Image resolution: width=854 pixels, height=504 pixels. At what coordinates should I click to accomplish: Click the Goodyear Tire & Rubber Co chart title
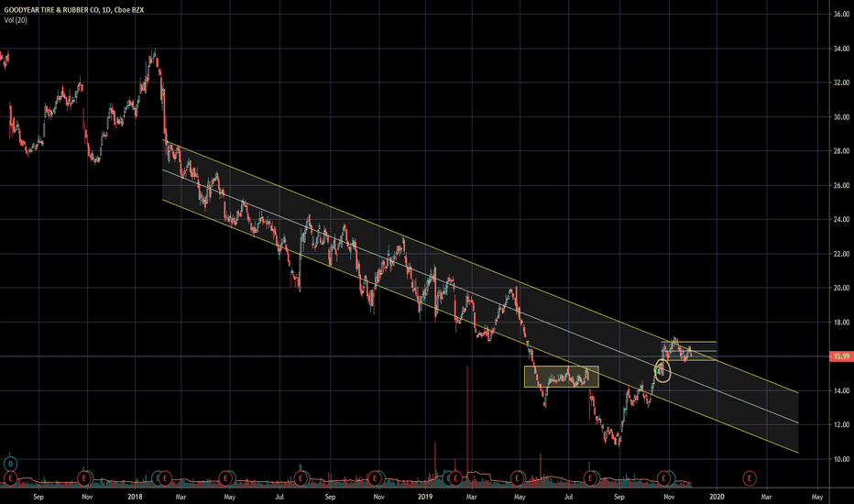click(x=73, y=10)
